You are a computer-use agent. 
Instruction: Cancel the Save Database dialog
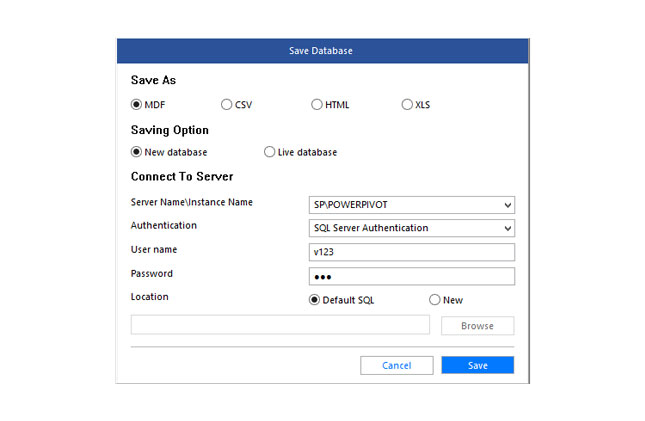[x=397, y=365]
